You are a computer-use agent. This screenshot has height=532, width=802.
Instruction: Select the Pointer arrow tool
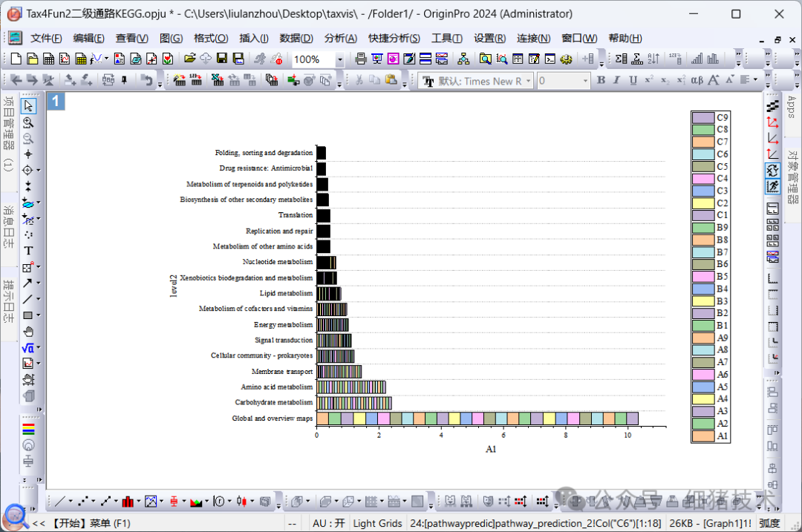[28, 106]
